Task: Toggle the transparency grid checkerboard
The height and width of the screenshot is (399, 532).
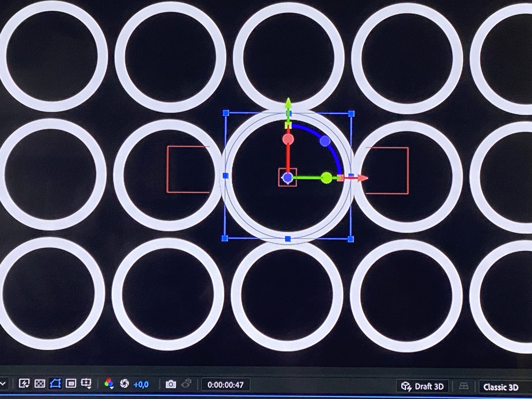Action: pos(40,383)
